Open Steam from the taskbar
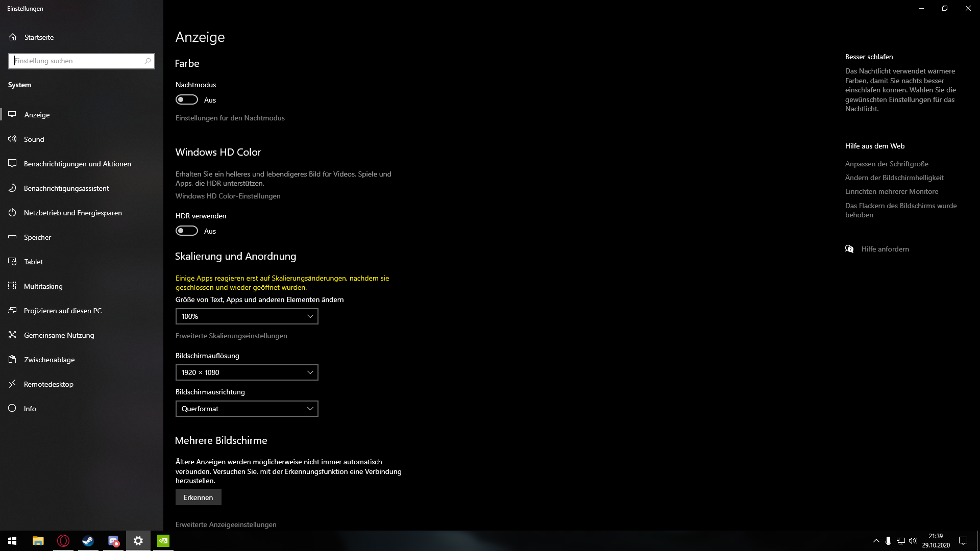 coord(88,541)
